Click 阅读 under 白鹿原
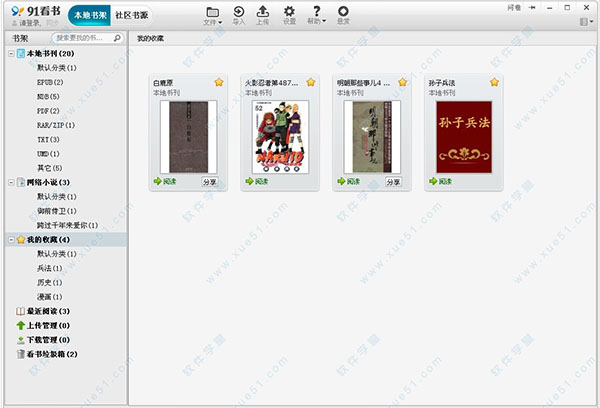Screen dimensions: 600x408 point(165,181)
